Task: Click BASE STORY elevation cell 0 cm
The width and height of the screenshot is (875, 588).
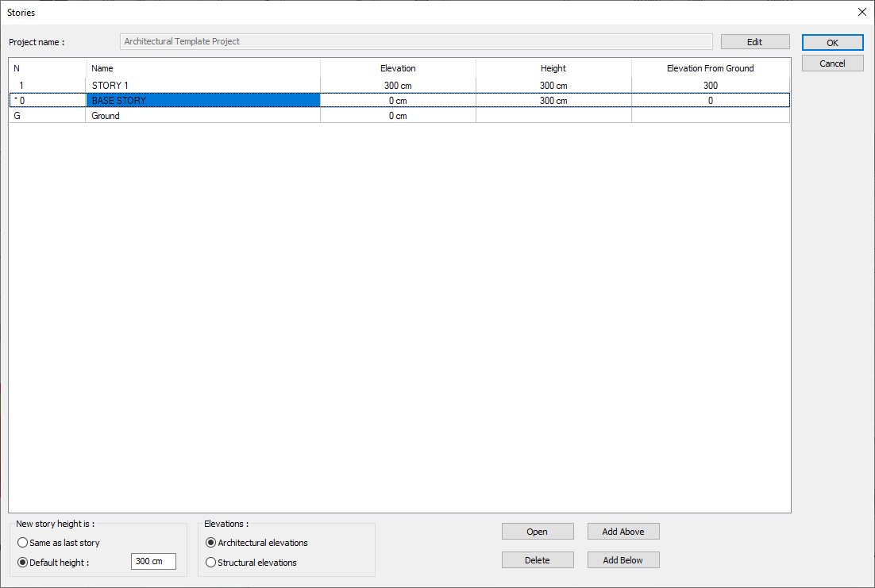Action: 398,101
